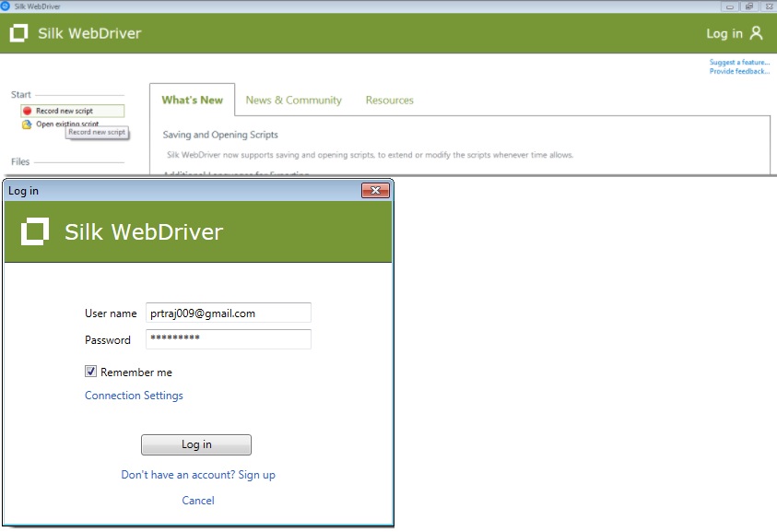Viewport: 777px width, 532px height.
Task: Click Log in at the header's right side
Action: click(x=724, y=34)
